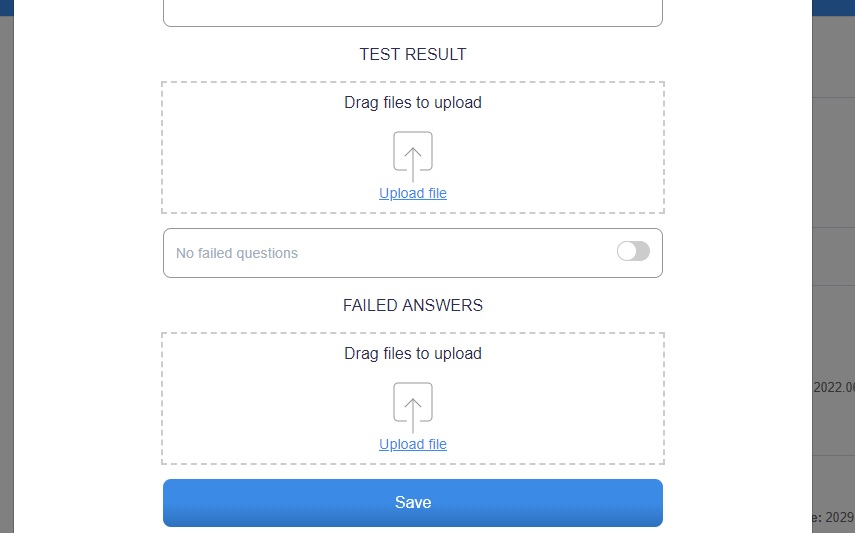Select the FAILED ANSWERS section heading
The image size is (855, 533).
click(x=413, y=306)
